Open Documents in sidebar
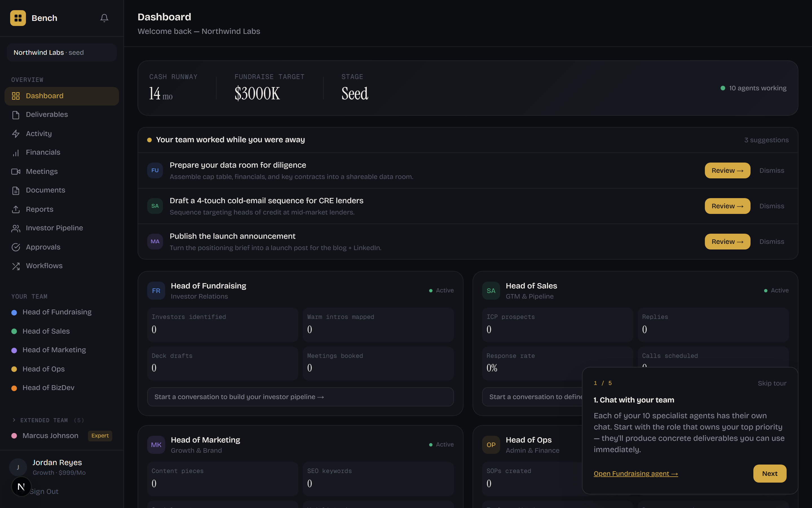812x508 pixels. tap(62, 190)
